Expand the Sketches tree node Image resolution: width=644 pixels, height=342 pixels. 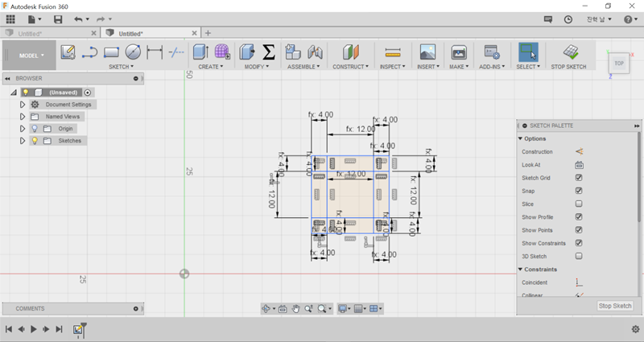point(23,141)
